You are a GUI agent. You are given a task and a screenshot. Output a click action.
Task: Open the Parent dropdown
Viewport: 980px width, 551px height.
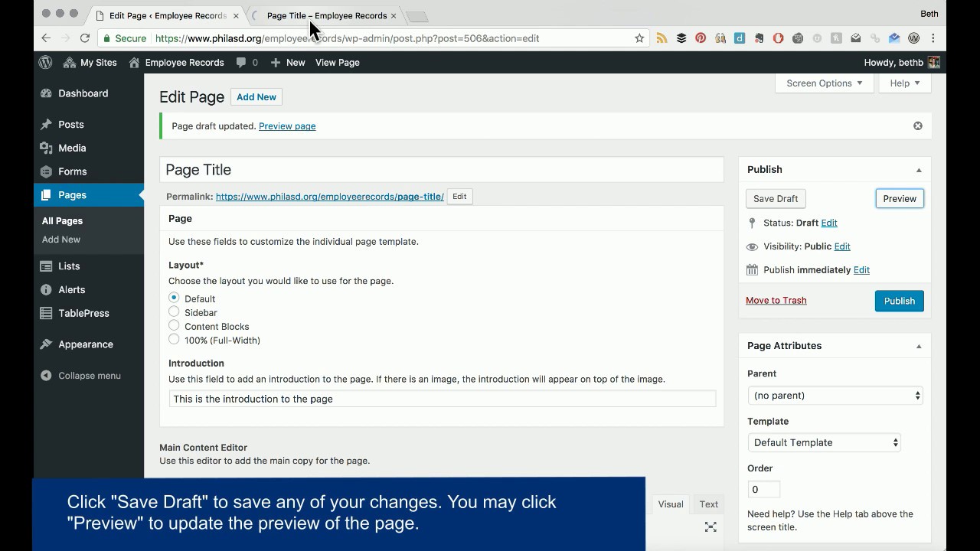[835, 396]
